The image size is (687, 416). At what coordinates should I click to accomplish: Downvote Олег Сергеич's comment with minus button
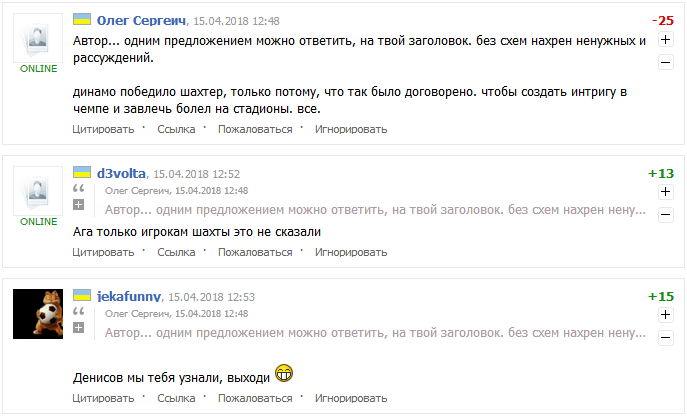coord(666,62)
